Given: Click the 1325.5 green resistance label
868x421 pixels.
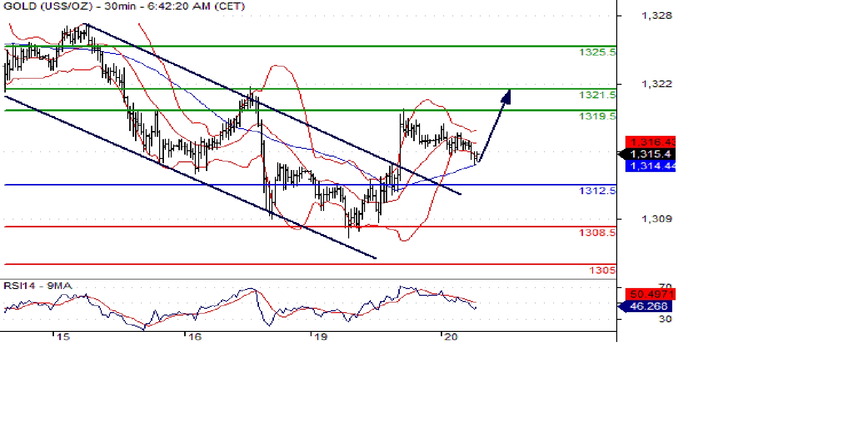Looking at the screenshot, I should (597, 52).
